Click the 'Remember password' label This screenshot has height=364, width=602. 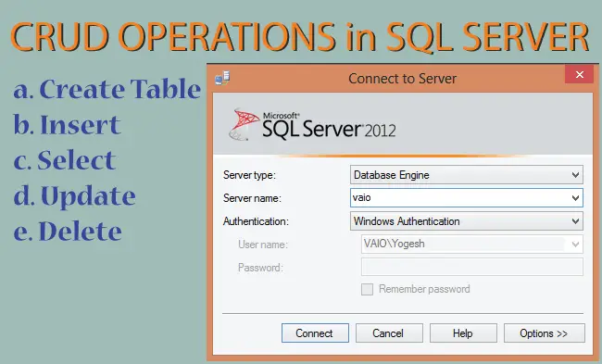click(424, 289)
